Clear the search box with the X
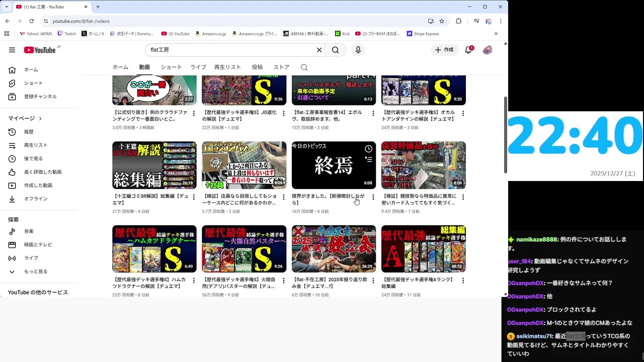This screenshot has width=644, height=362. click(x=319, y=50)
